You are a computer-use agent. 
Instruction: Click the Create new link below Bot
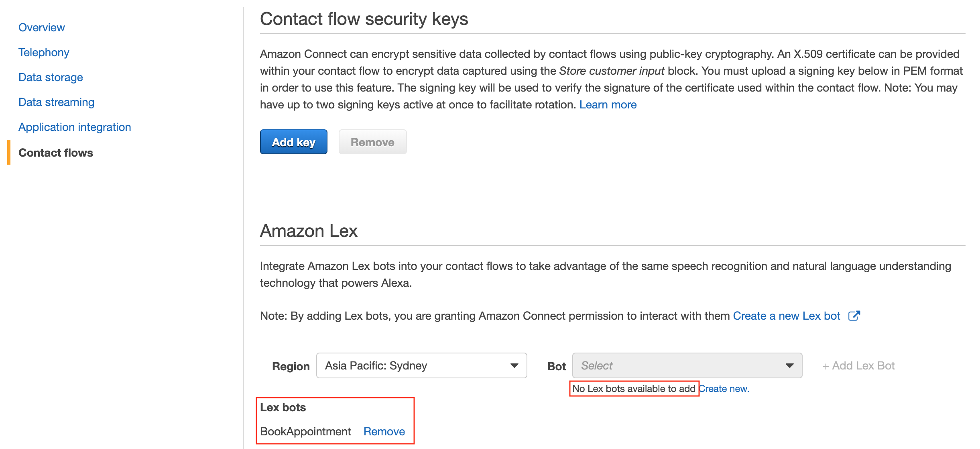[x=724, y=389]
